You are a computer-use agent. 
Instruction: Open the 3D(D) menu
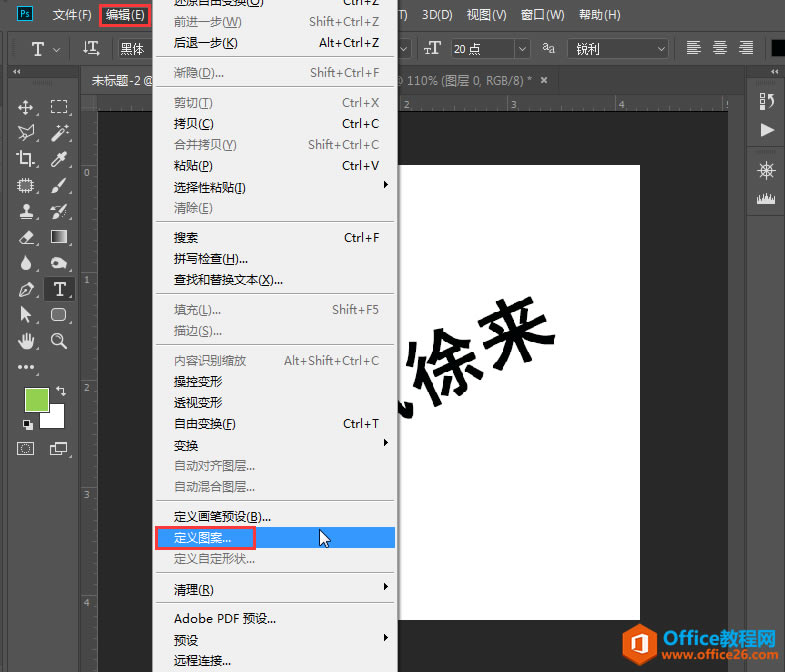click(437, 15)
